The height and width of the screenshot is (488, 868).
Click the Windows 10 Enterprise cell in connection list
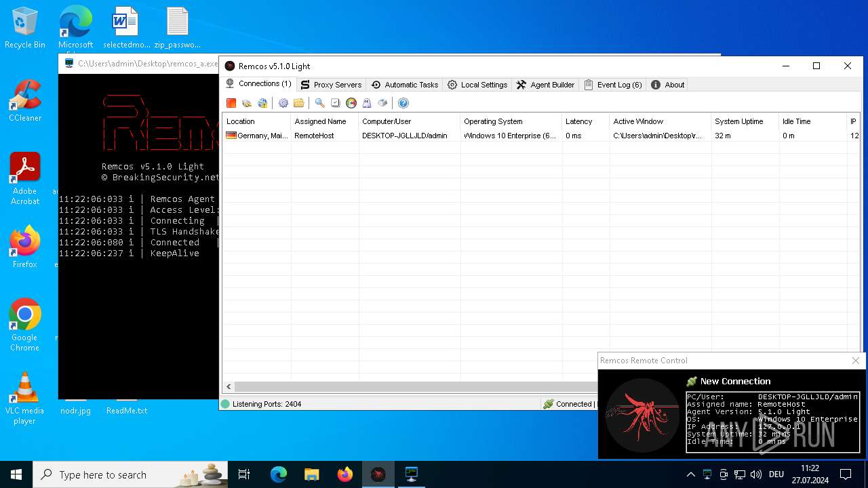pyautogui.click(x=510, y=136)
